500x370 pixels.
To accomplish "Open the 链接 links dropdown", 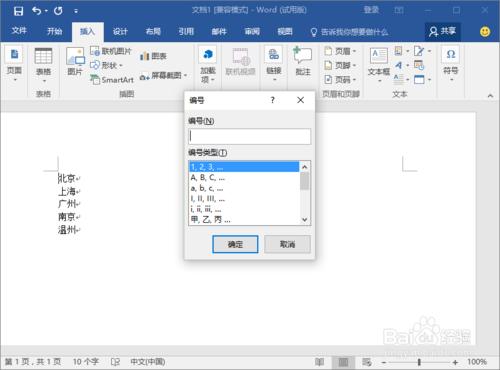I will click(274, 64).
